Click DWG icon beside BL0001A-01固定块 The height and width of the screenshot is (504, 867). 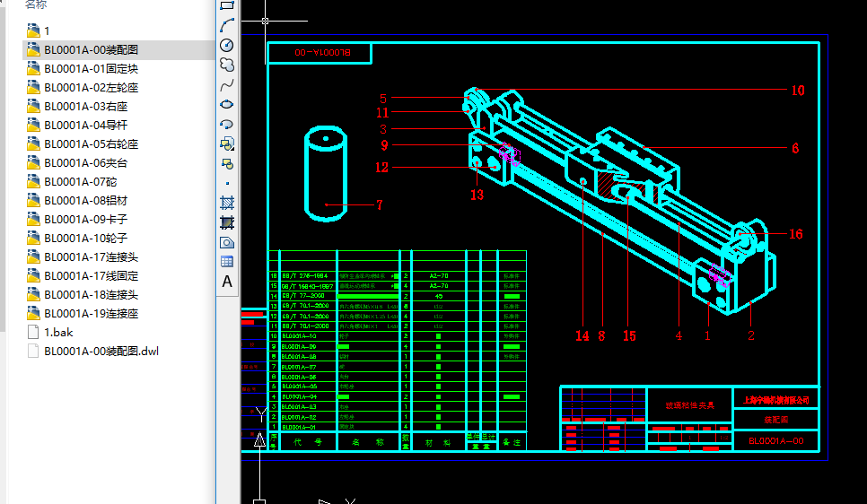click(33, 68)
